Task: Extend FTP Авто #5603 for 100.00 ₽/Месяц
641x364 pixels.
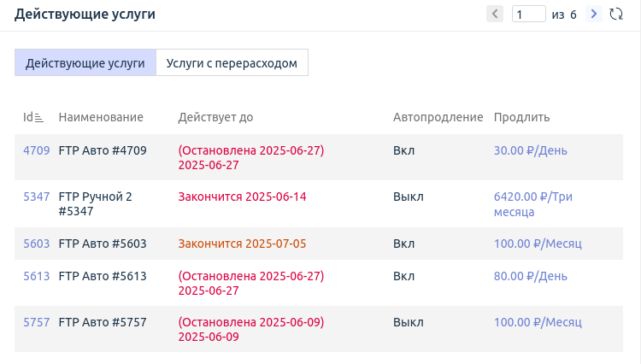Action: coord(538,244)
